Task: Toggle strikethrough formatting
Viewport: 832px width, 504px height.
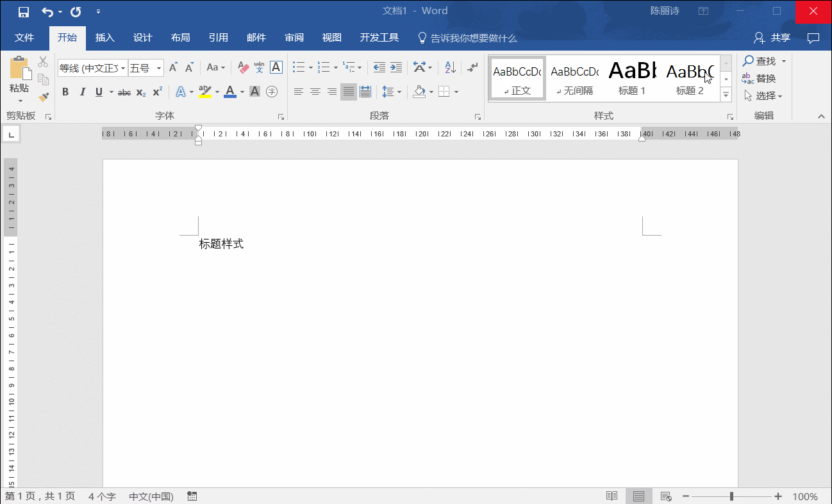Action: (x=124, y=92)
